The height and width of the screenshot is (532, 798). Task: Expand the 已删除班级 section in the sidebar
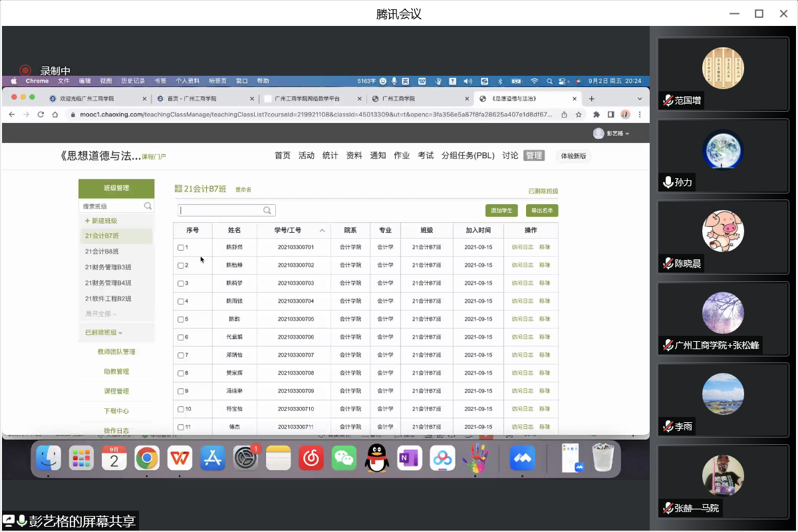click(104, 332)
